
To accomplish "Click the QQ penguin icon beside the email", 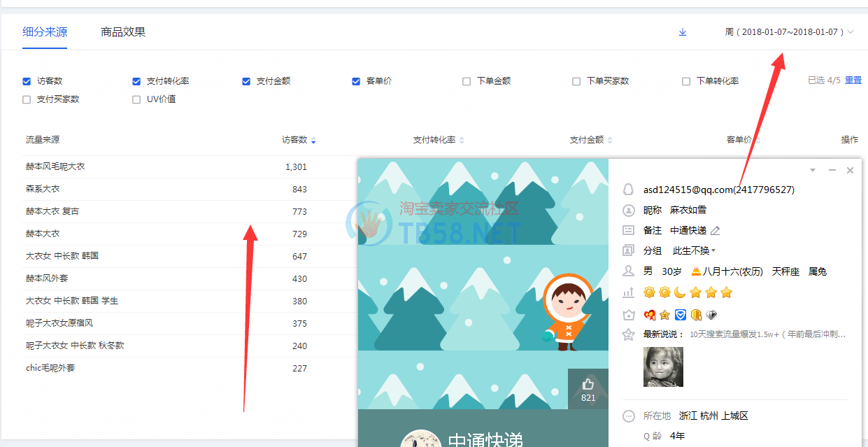I will pyautogui.click(x=628, y=190).
